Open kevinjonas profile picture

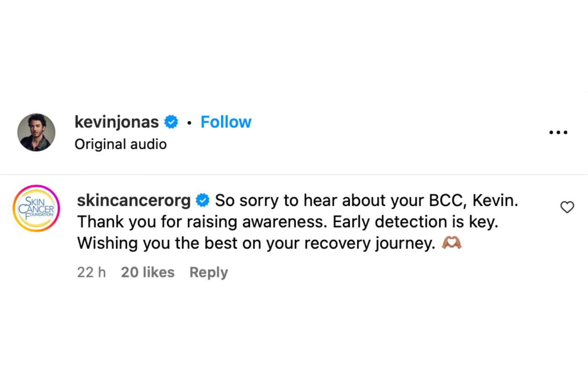36,132
